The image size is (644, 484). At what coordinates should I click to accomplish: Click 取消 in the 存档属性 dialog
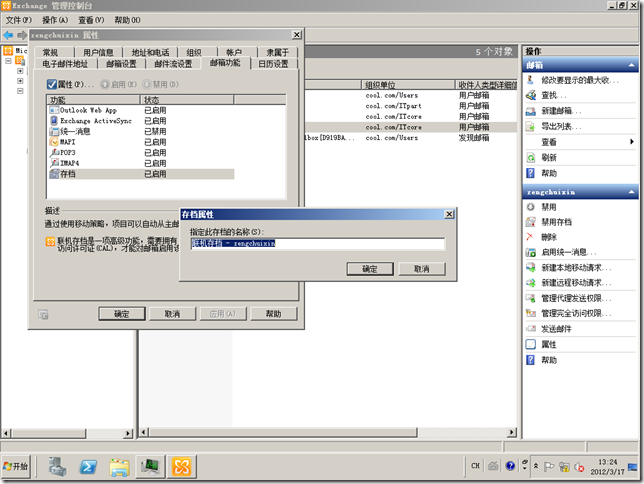point(421,269)
